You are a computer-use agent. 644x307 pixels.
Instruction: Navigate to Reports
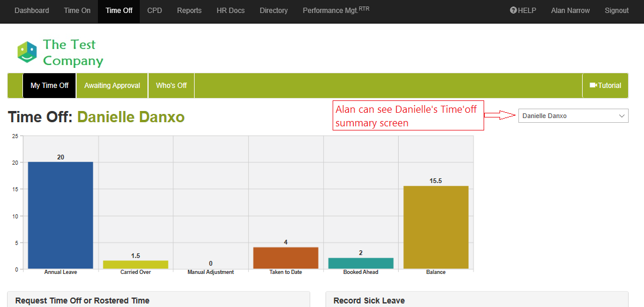pyautogui.click(x=189, y=11)
